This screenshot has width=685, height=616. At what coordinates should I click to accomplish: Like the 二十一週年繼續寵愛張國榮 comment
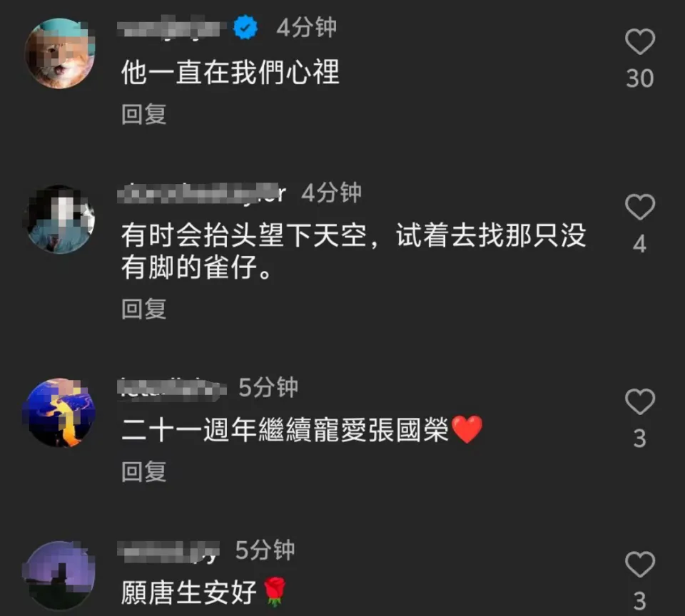pos(639,401)
